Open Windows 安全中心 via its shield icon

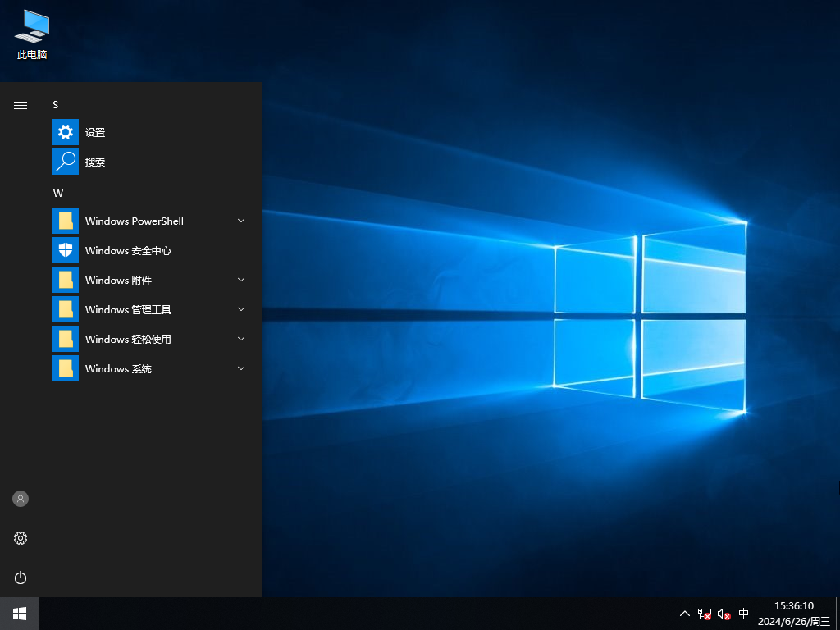click(x=65, y=250)
